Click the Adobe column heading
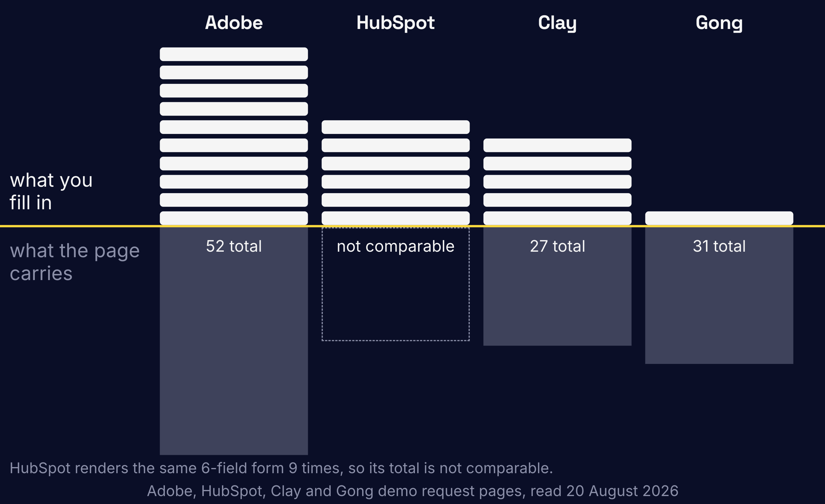The width and height of the screenshot is (825, 504). pos(234,23)
